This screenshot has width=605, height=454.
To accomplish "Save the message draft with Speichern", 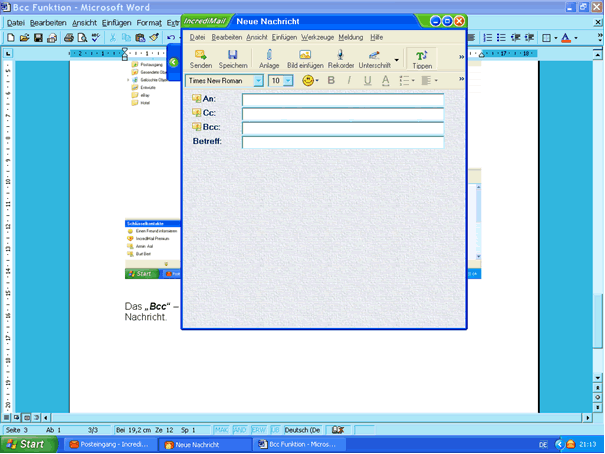I will (x=233, y=59).
